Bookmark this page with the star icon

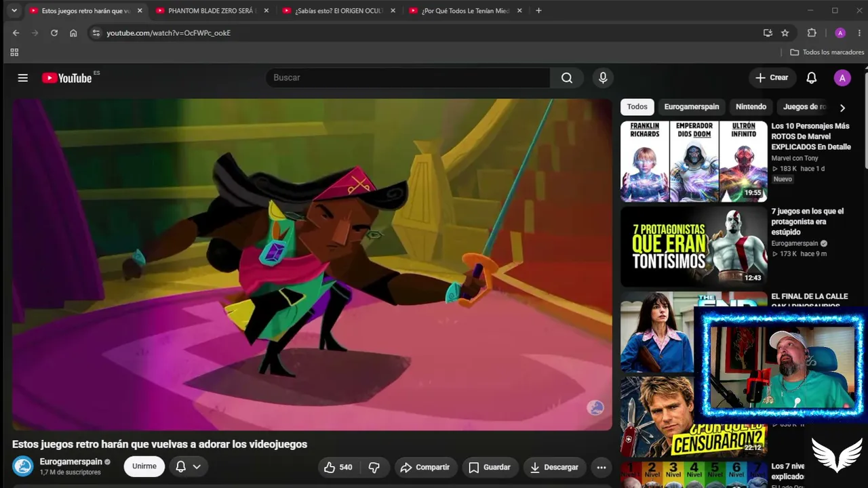point(785,33)
